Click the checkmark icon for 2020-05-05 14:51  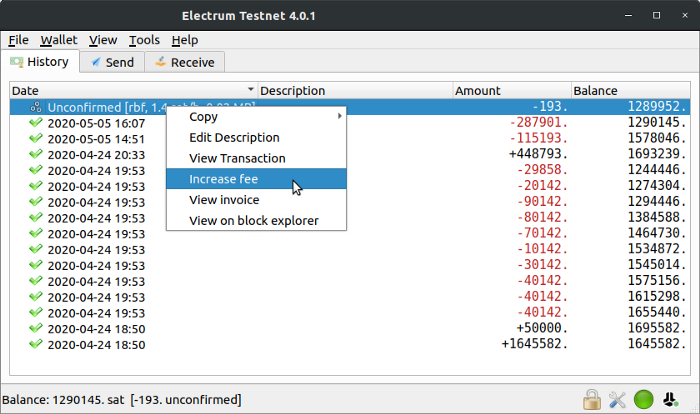[x=36, y=138]
